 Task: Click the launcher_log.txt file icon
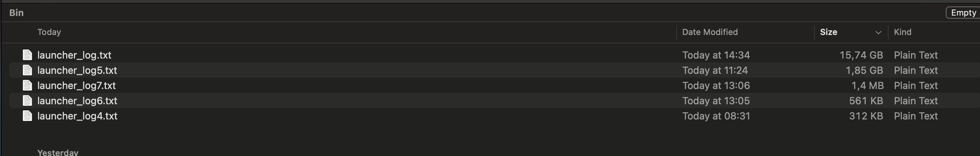[27, 55]
